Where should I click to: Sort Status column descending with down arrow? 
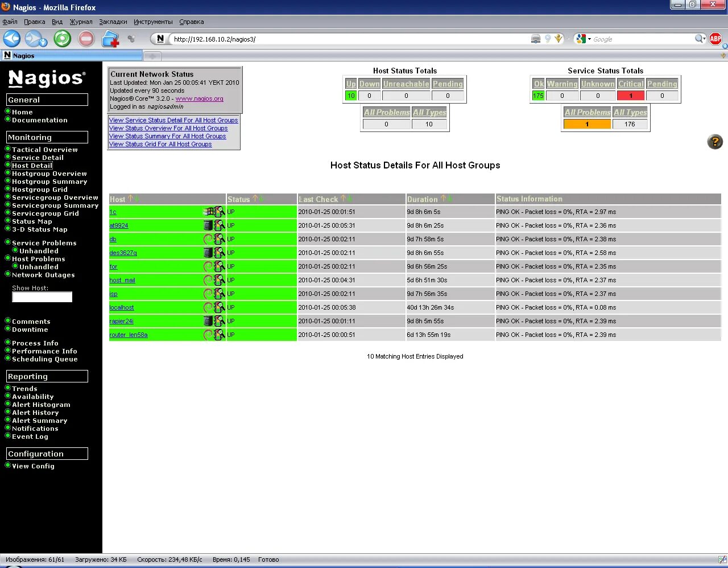tap(262, 199)
